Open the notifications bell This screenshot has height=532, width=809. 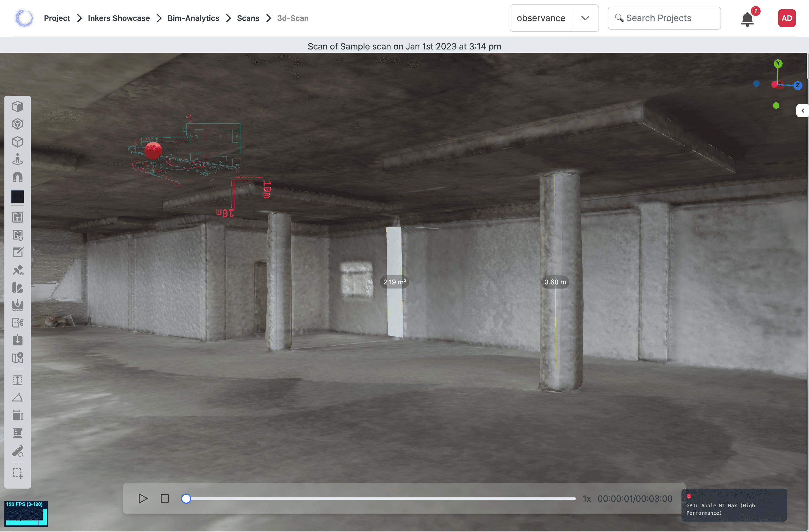tap(747, 19)
